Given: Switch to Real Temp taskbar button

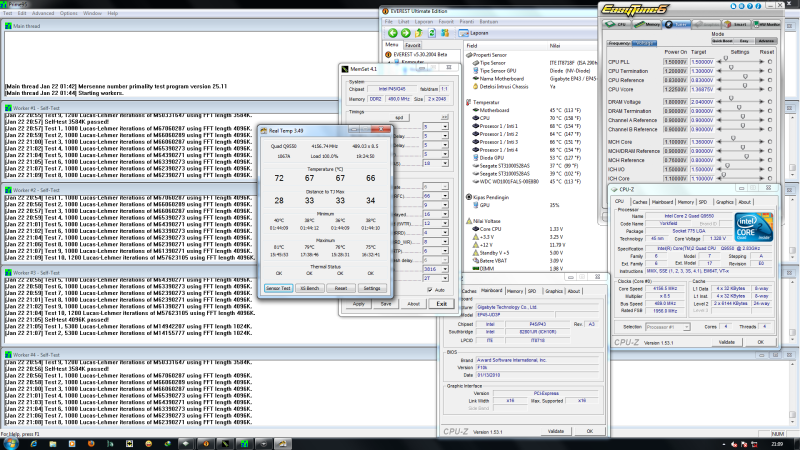Looking at the screenshot, I should point(283,444).
